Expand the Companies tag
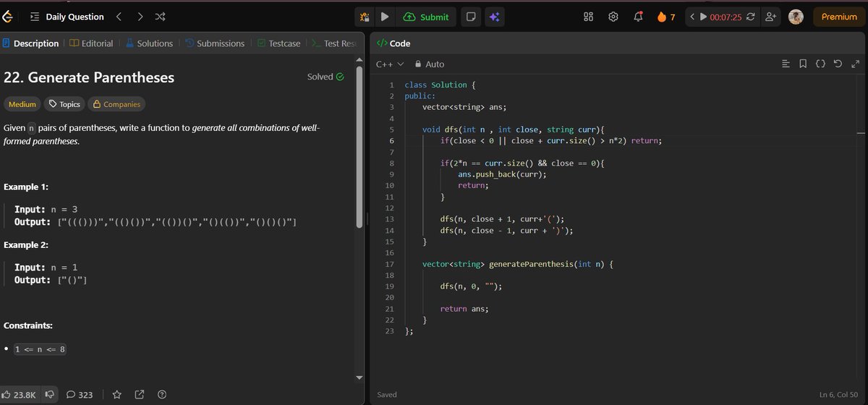Image resolution: width=868 pixels, height=405 pixels. point(116,104)
